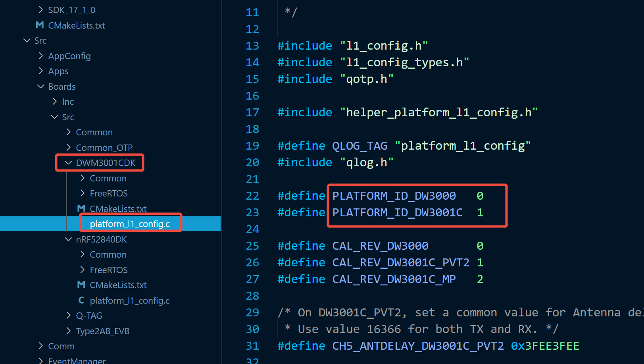Expand the Common_OTP folder
The image size is (644, 364).
[x=68, y=148]
